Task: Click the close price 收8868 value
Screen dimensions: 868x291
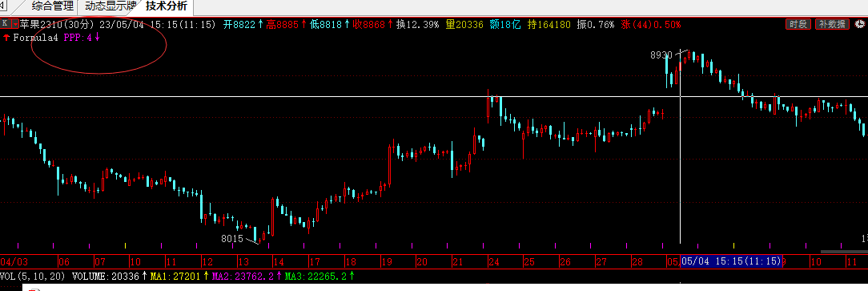Action: (369, 24)
